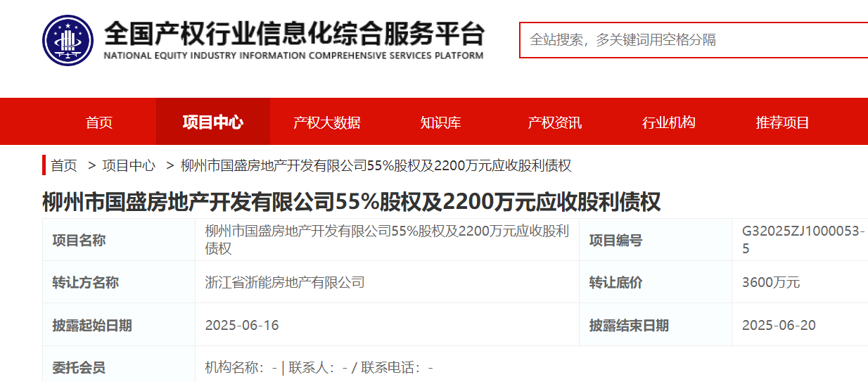This screenshot has width=868, height=382.
Task: Click the English platform subtitle text
Action: point(294,55)
